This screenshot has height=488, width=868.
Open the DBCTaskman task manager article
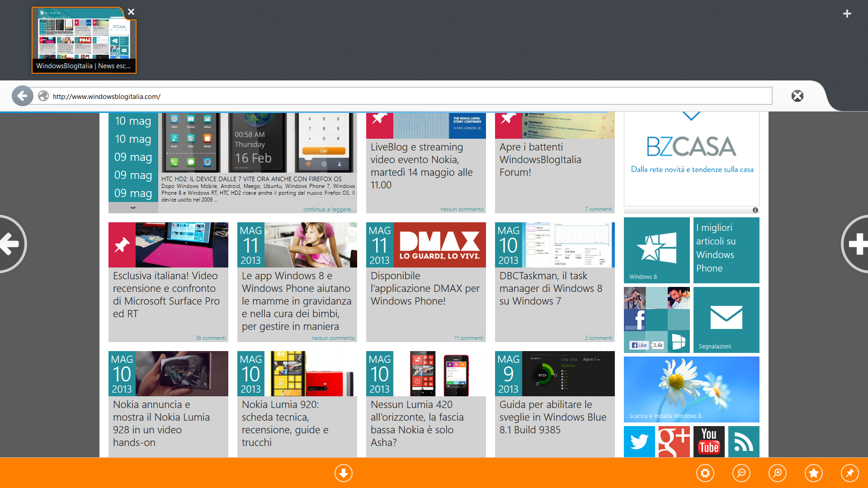(x=551, y=288)
